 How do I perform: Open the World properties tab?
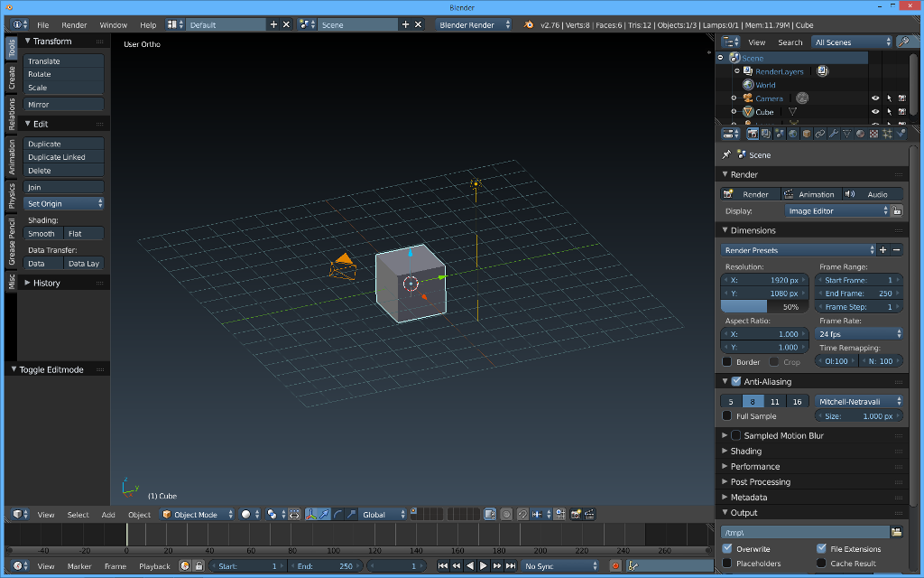tap(792, 133)
